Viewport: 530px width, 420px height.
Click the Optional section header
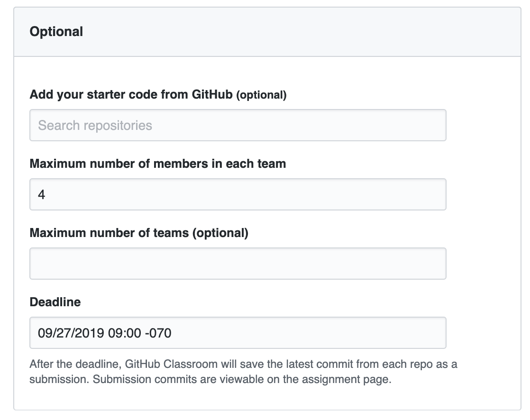[x=56, y=31]
